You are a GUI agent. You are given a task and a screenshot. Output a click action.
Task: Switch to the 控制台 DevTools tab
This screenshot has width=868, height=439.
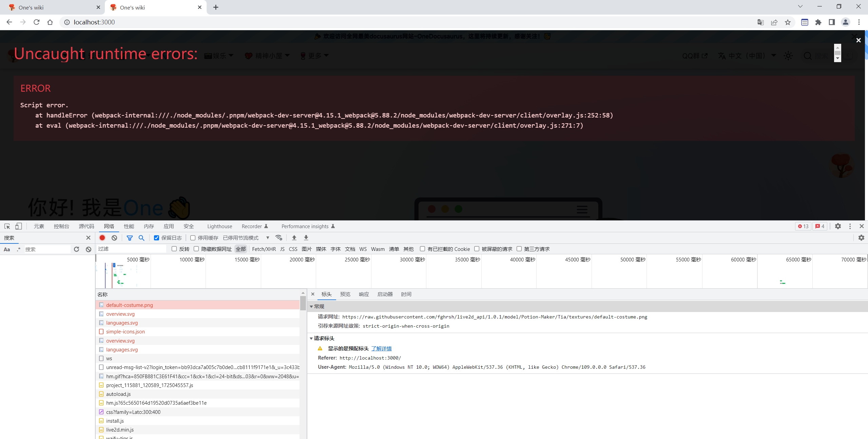(x=61, y=226)
